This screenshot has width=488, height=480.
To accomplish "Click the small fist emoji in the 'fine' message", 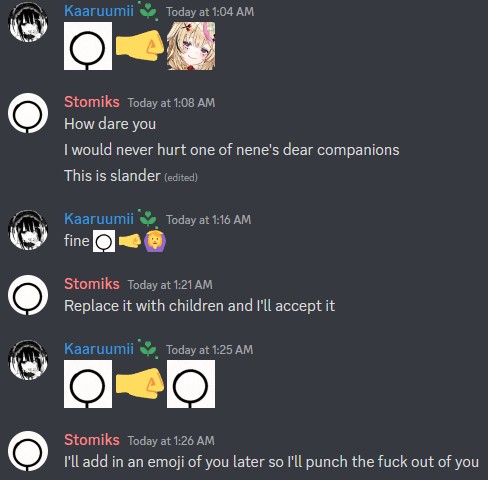I will tap(130, 241).
